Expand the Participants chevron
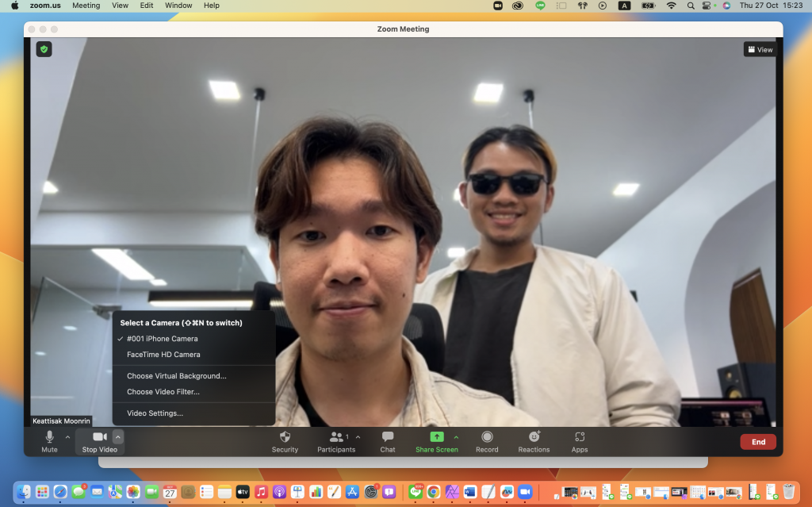The width and height of the screenshot is (812, 507). click(358, 436)
